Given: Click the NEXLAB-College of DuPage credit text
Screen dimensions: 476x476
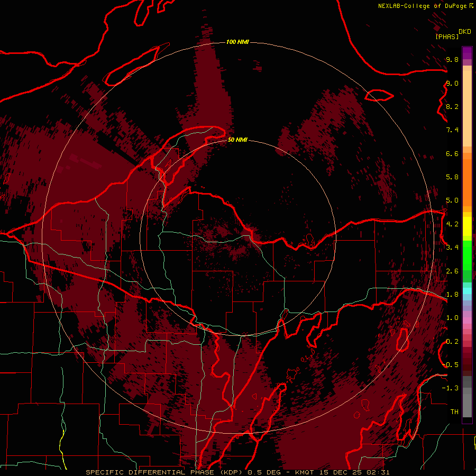Looking at the screenshot, I should (423, 6).
